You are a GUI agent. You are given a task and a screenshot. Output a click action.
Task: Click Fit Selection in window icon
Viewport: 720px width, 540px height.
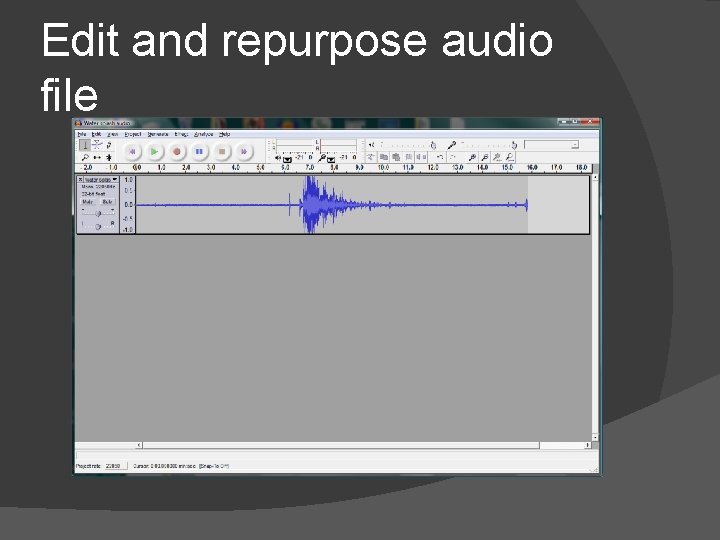point(497,157)
